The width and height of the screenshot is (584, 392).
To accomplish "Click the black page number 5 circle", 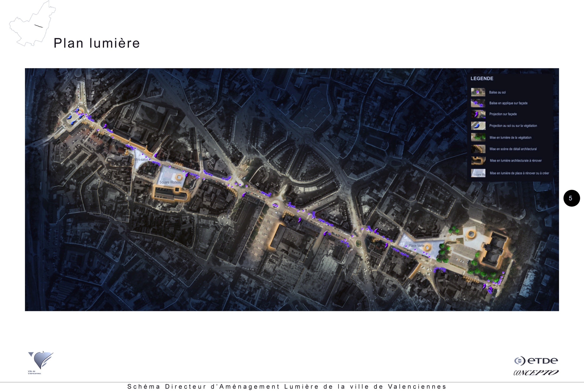I will click(572, 198).
